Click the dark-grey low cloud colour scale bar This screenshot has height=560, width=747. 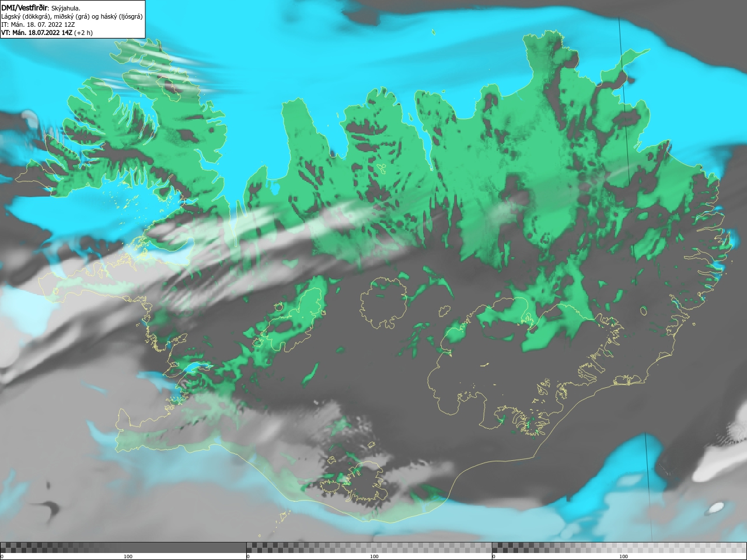pos(123,547)
